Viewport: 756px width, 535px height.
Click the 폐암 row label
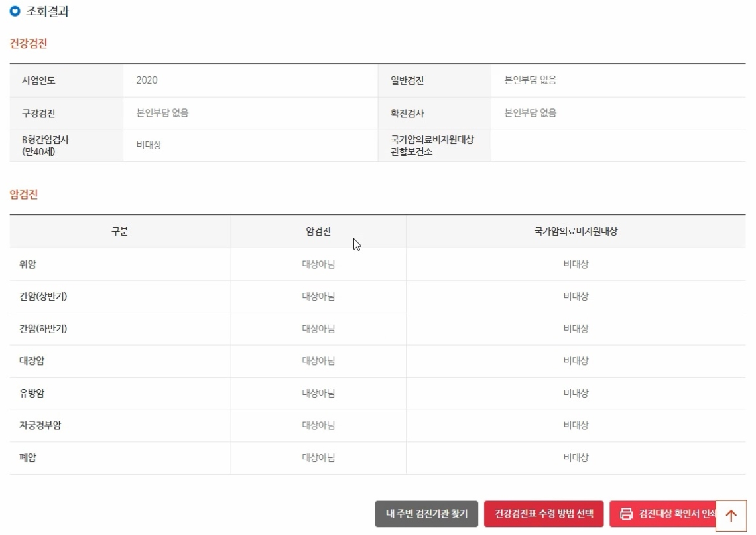pyautogui.click(x=27, y=458)
